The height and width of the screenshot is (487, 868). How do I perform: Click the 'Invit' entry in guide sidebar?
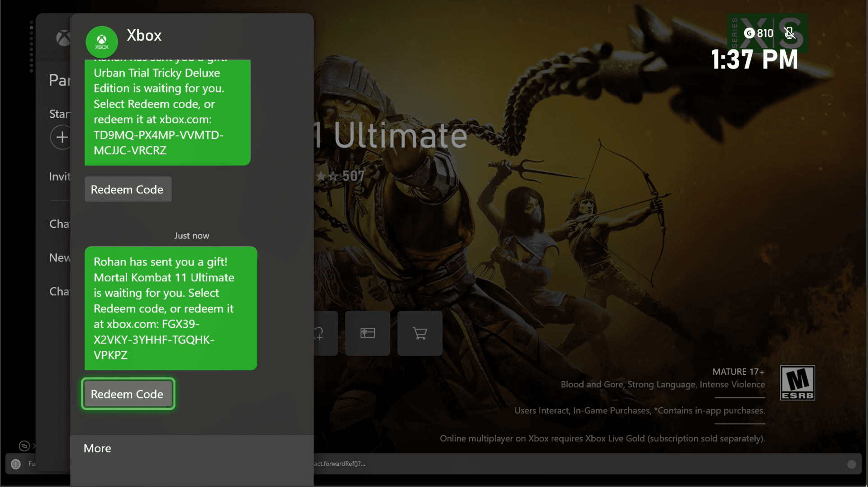click(59, 176)
